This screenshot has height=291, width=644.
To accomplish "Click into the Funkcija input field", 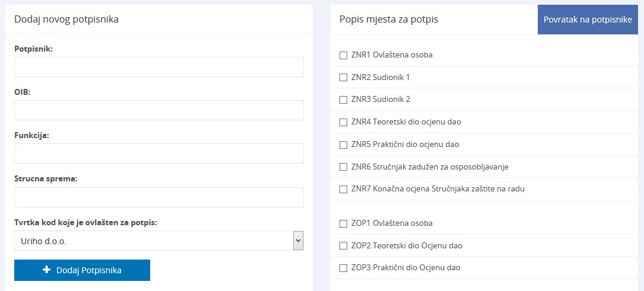I will point(159,154).
